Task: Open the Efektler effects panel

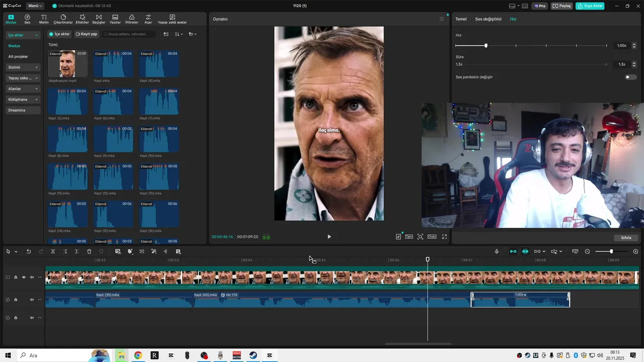Action: [82, 19]
